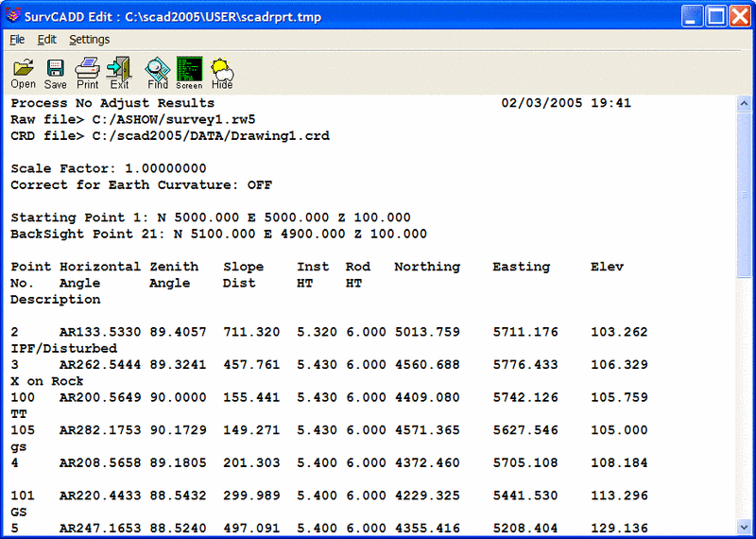This screenshot has height=539, width=756.
Task: Click horizontal angle 'AR133.5330'
Action: (100, 332)
